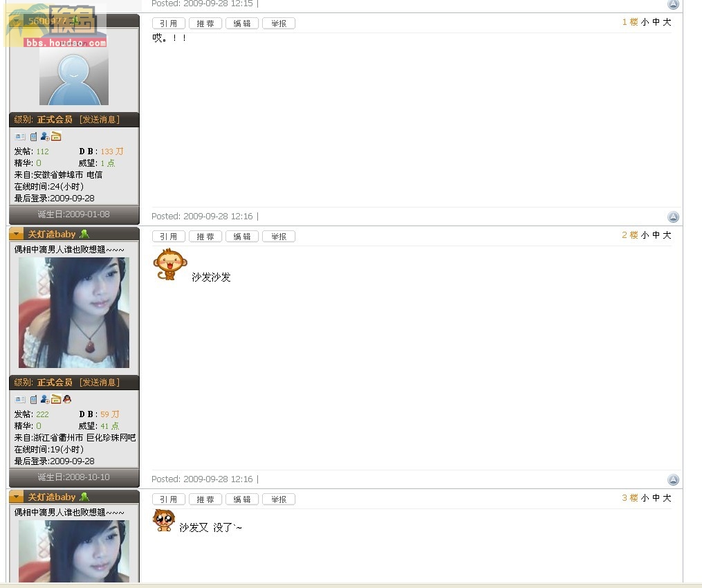Expand dropdown arrow beside username 5600977
Screen dimensions: 702x588
[16, 21]
